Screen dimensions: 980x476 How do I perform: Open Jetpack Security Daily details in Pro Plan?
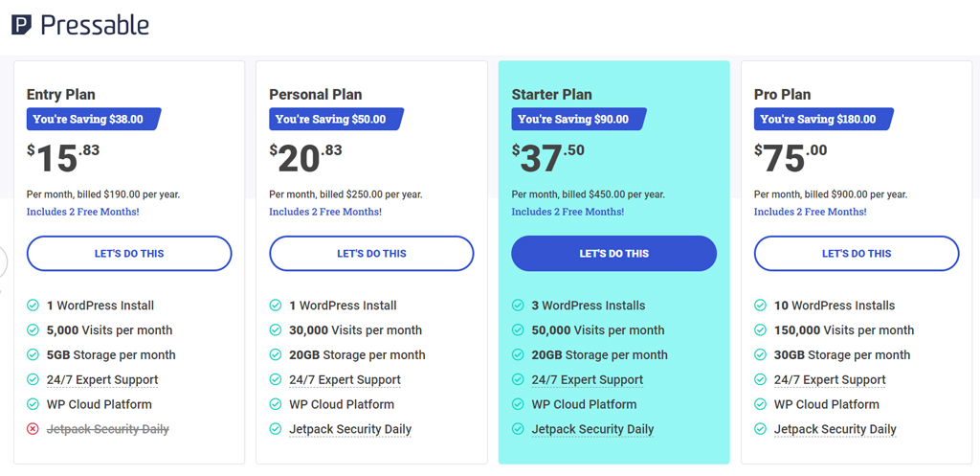(835, 429)
